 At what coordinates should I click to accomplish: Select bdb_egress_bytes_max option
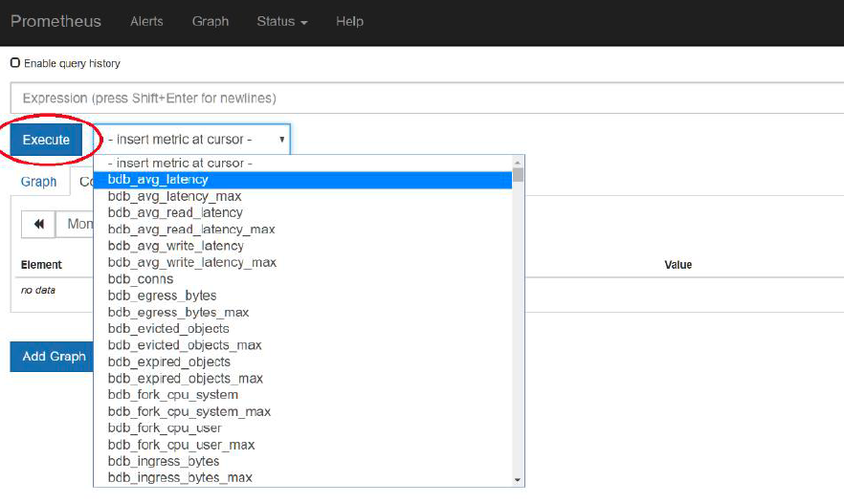click(x=303, y=313)
